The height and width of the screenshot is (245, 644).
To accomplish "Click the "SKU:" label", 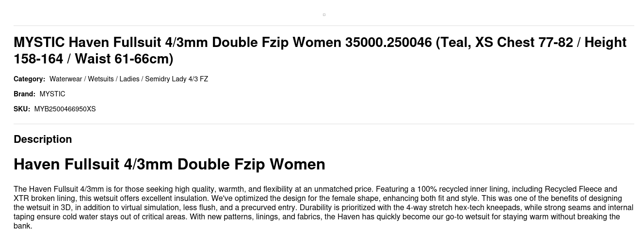I will coord(22,109).
